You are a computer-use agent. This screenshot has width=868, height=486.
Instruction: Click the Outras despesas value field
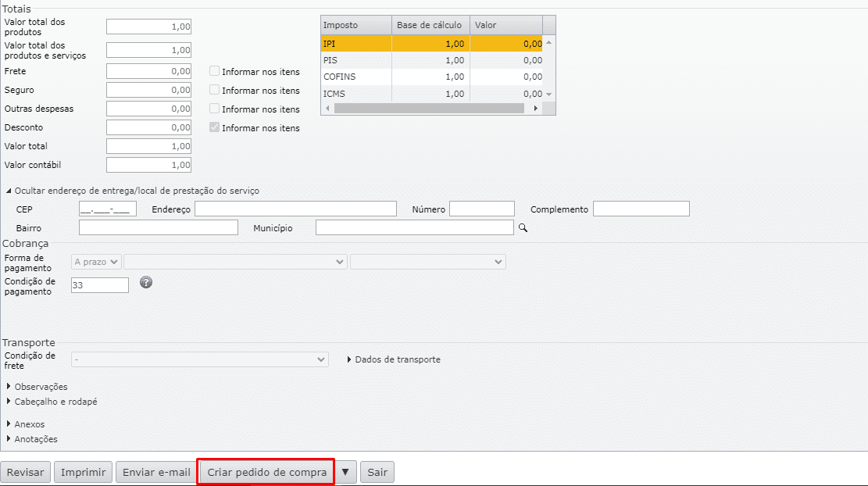point(149,109)
